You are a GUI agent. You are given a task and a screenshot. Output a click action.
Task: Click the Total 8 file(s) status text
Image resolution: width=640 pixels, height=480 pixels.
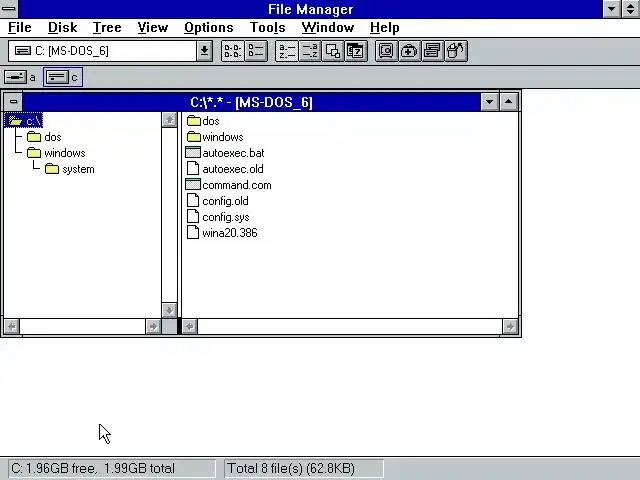[291, 468]
